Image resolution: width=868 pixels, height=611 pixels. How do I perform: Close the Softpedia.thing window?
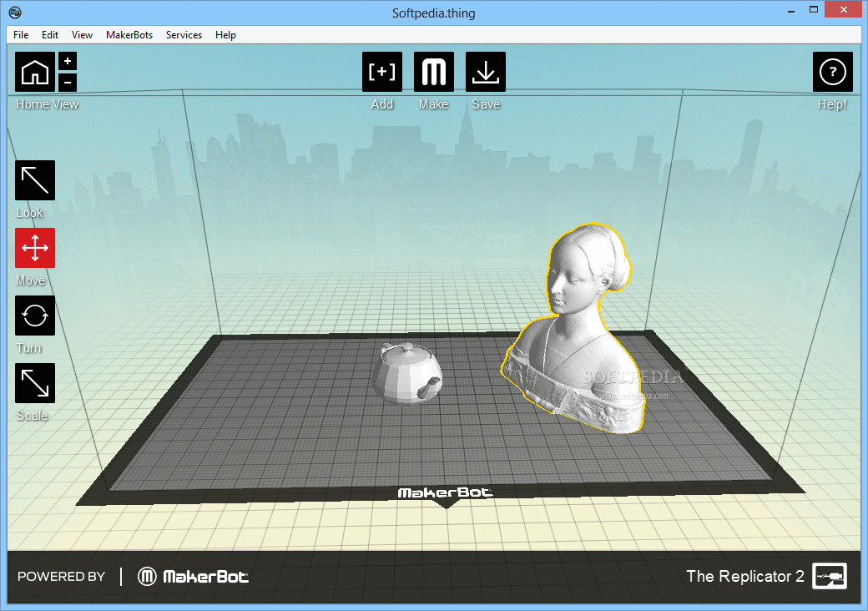pos(844,9)
